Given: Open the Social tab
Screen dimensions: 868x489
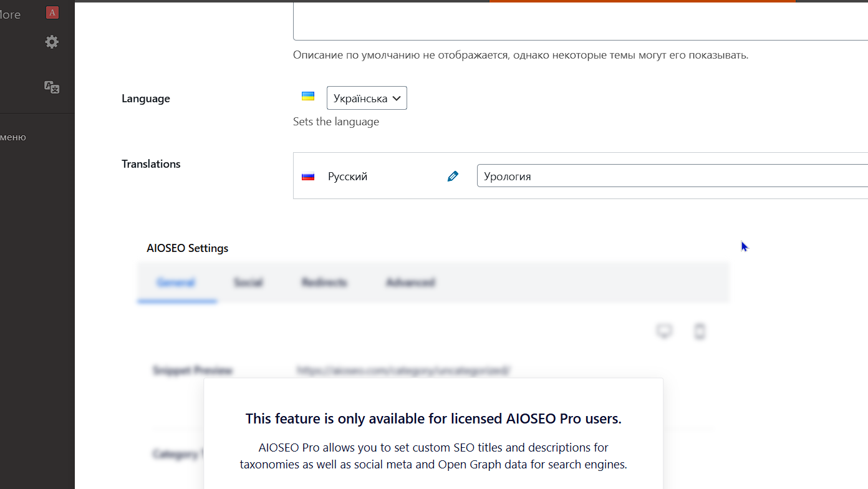Looking at the screenshot, I should coord(248,283).
